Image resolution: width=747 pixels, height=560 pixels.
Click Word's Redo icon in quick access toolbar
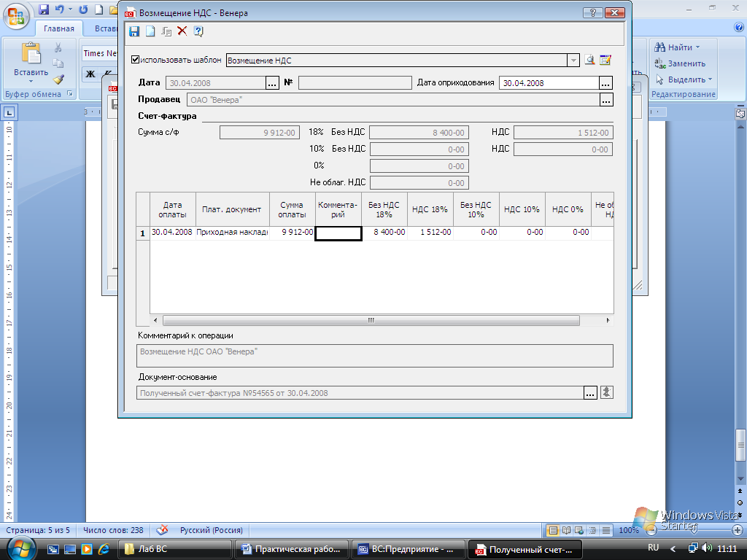point(83,9)
